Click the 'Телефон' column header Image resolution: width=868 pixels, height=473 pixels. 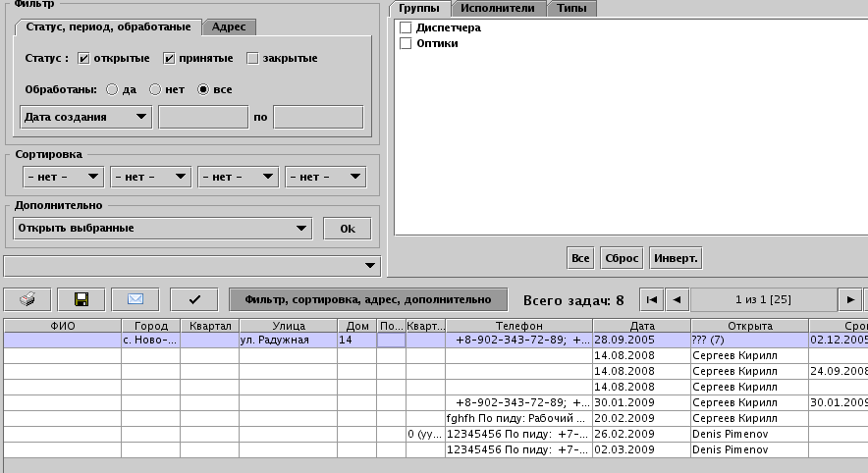[518, 326]
